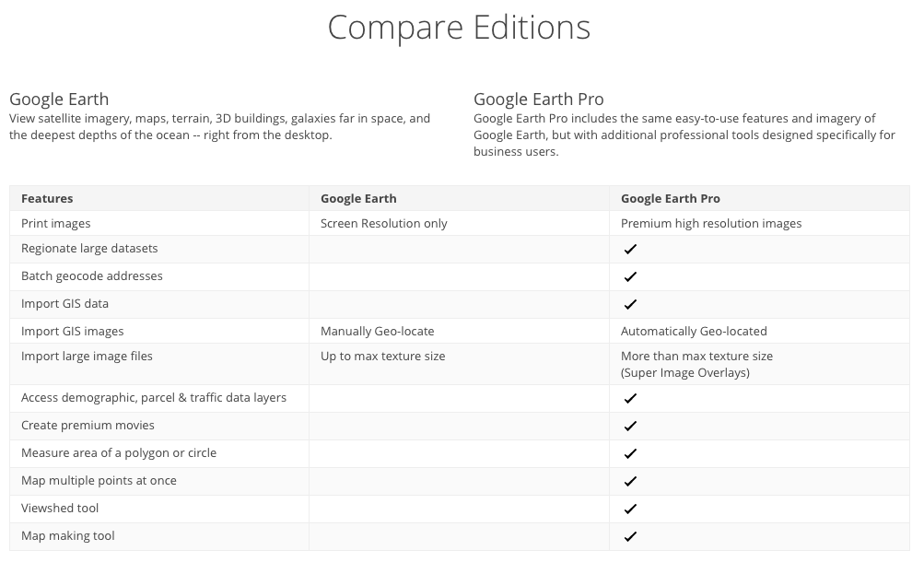
Task: Click the Super Image Overlays text
Action: coord(684,373)
